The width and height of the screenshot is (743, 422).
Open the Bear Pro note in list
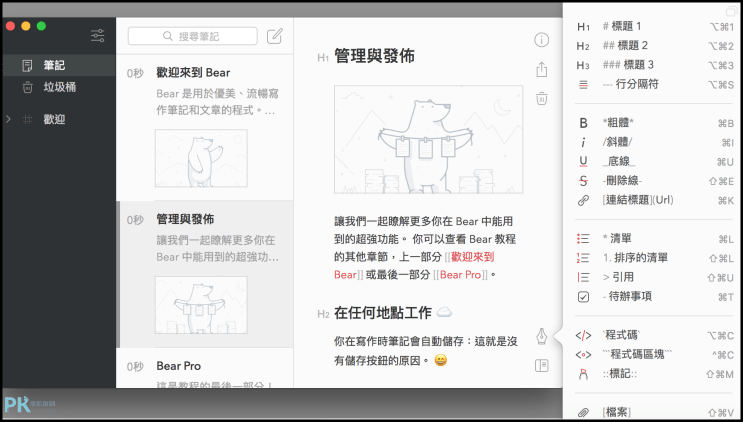coord(205,368)
